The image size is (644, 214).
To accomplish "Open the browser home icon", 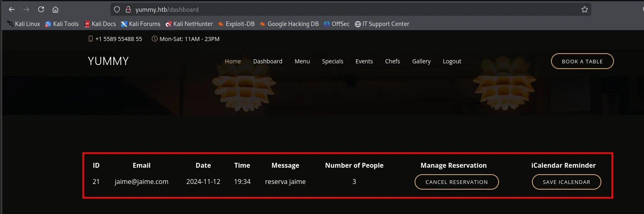I will (x=56, y=9).
